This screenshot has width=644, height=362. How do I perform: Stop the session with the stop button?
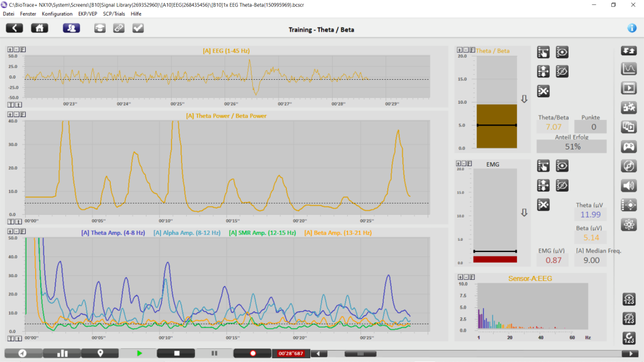[x=176, y=353]
